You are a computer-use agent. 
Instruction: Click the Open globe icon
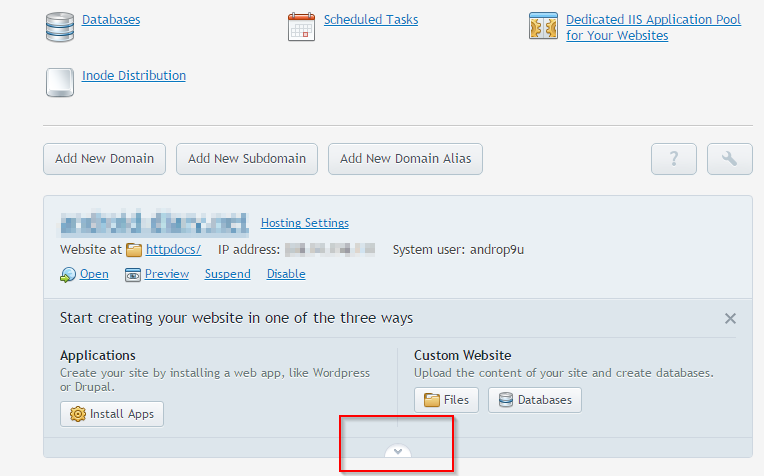(x=68, y=274)
